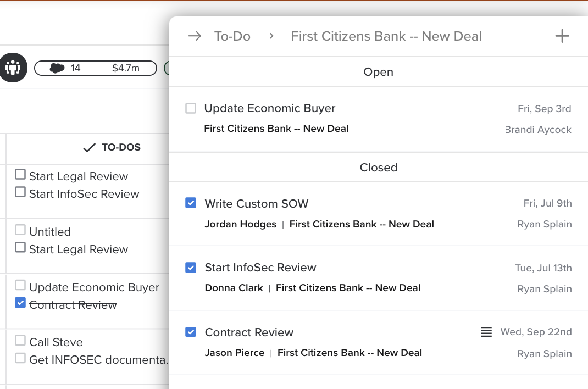
Task: Open deal link beside Jason Pierce
Action: click(350, 353)
